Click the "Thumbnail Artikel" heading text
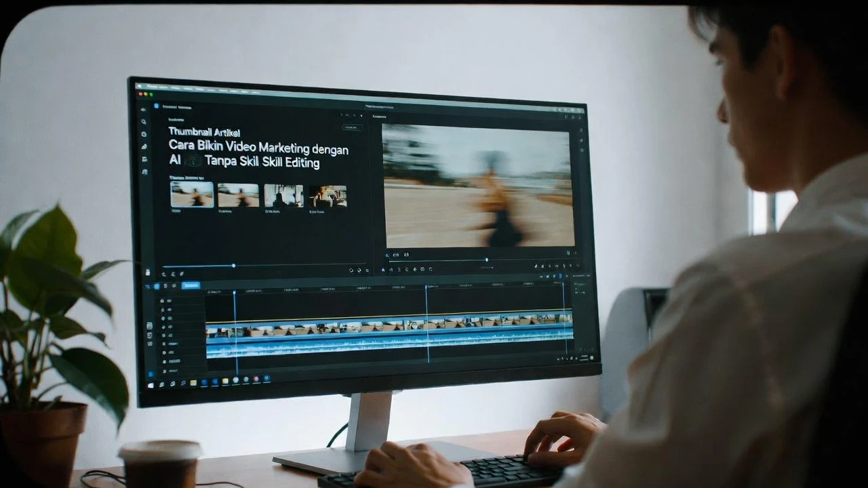The height and width of the screenshot is (488, 868). tap(204, 132)
